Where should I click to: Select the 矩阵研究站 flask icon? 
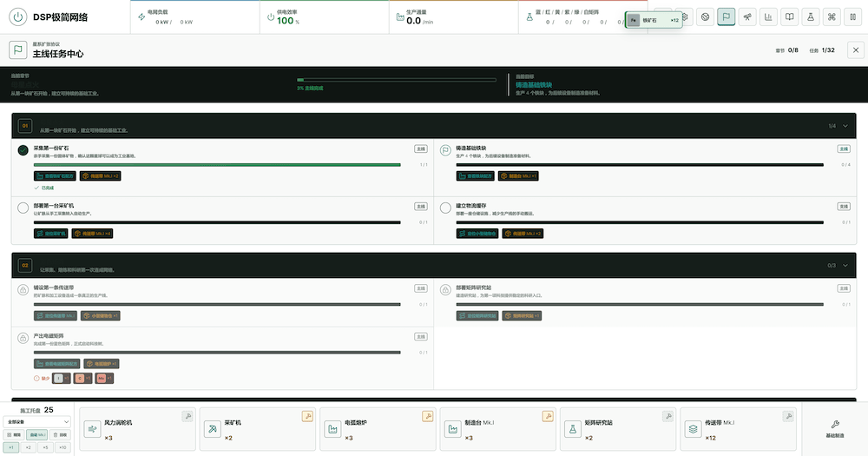tap(573, 429)
